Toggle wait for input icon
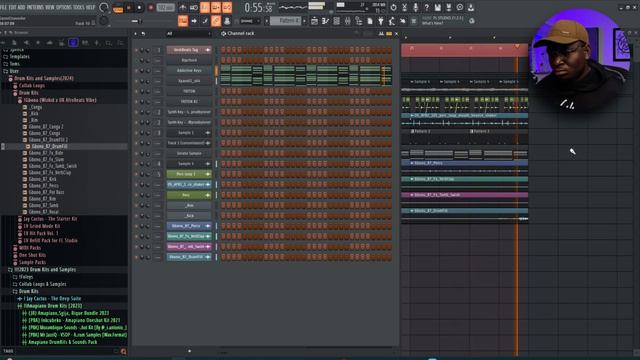Image resolution: width=640 pixels, height=360 pixels. point(194,7)
